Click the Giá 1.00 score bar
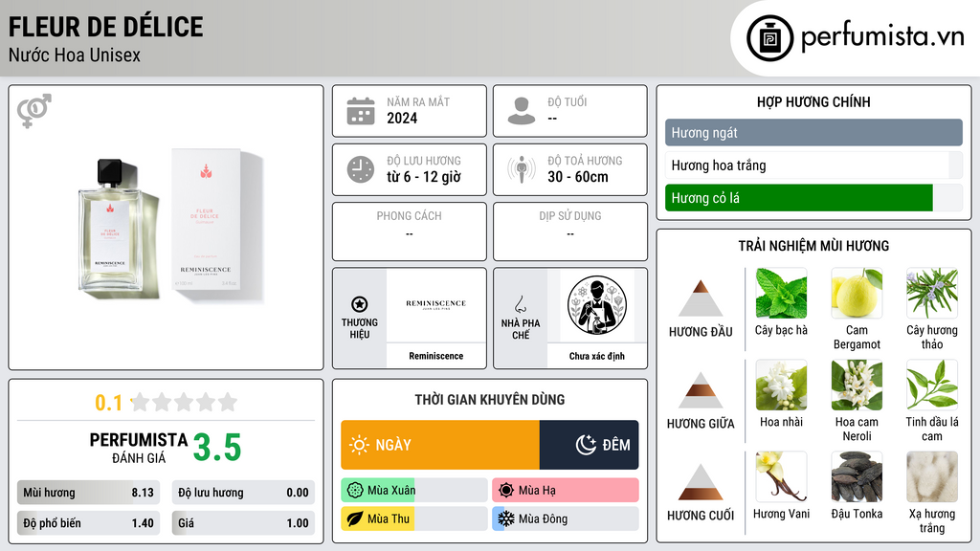 point(243,523)
